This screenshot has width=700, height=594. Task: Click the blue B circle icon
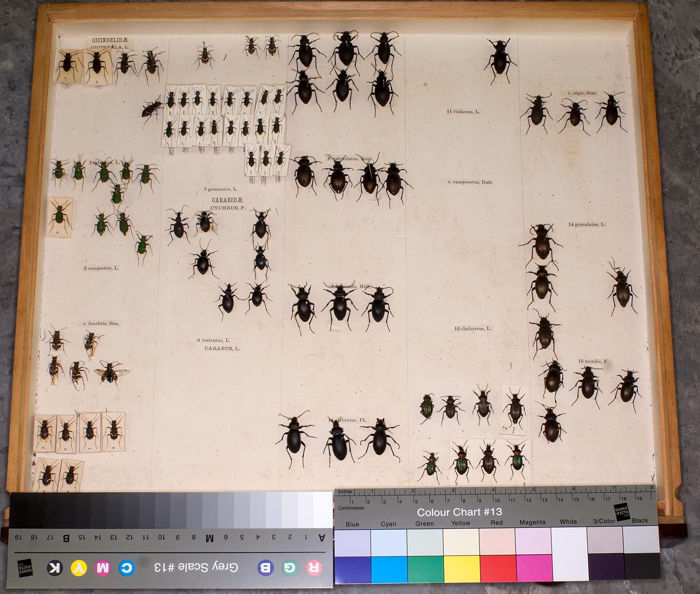pyautogui.click(x=266, y=568)
